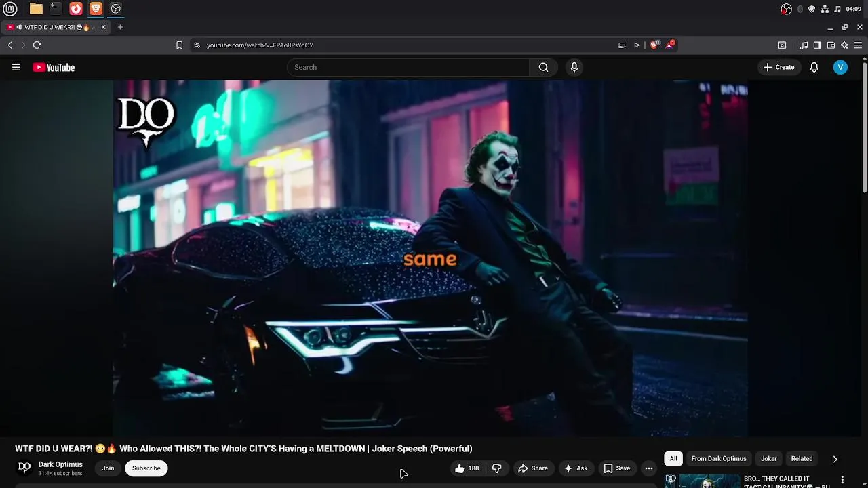Open the Dark Optimus channel name link
Image resolution: width=868 pixels, height=488 pixels.
(60, 464)
